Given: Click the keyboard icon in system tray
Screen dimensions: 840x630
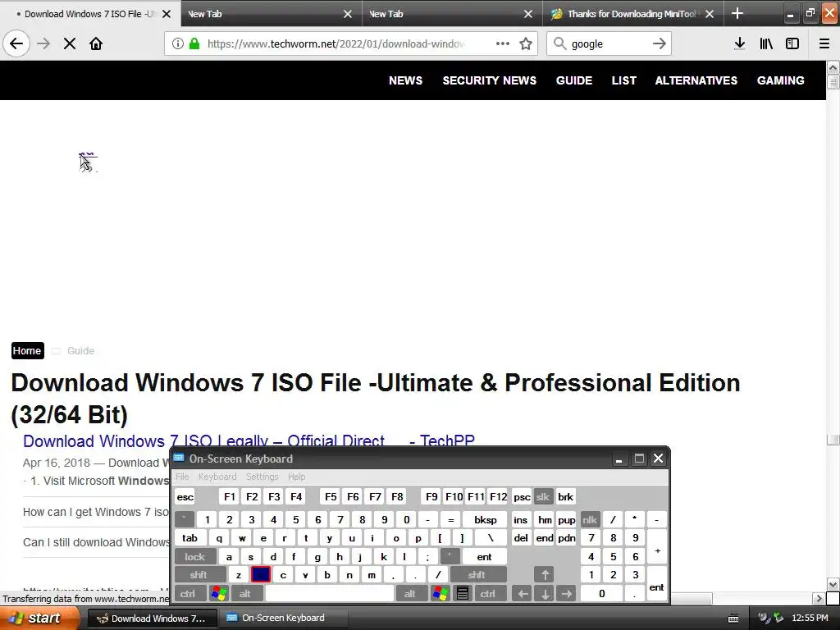Looking at the screenshot, I should [733, 619].
